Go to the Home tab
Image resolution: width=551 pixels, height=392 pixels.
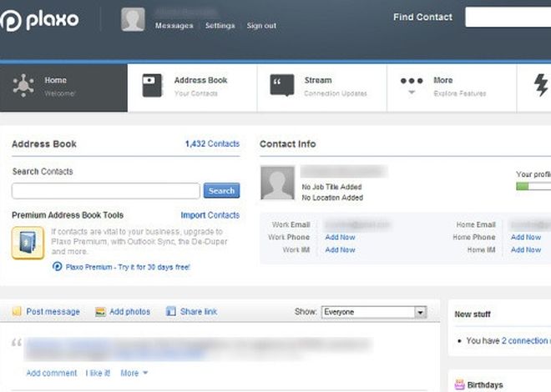coord(63,88)
